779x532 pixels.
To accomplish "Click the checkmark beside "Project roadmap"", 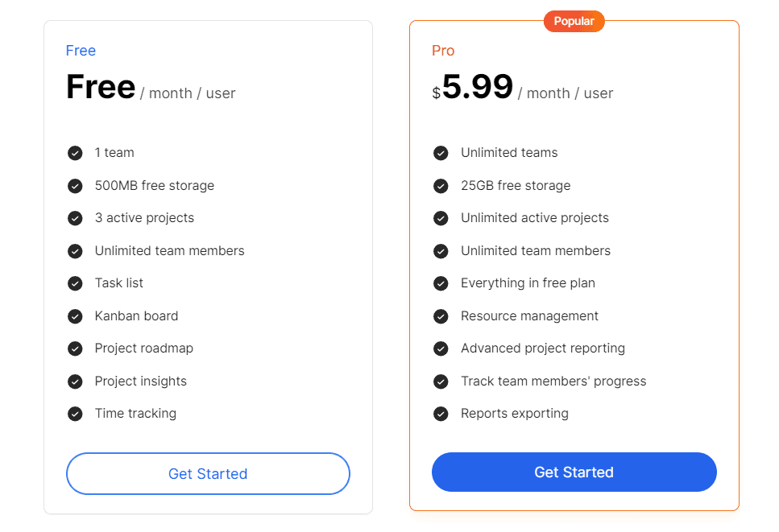I will pos(75,348).
